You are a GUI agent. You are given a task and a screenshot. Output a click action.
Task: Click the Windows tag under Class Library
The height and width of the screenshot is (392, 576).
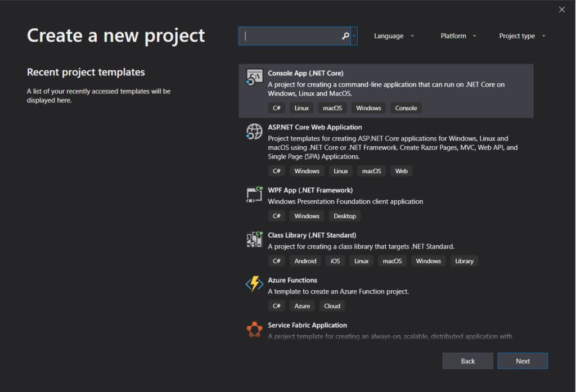[428, 261]
